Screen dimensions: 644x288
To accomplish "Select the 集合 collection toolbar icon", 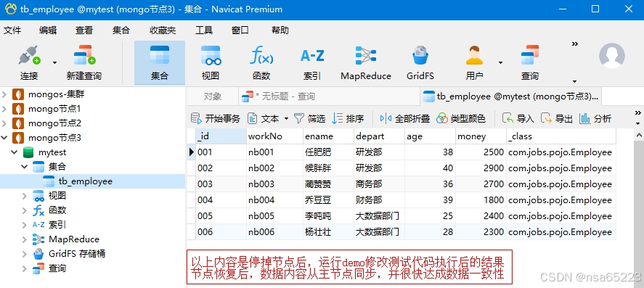I will click(x=160, y=63).
